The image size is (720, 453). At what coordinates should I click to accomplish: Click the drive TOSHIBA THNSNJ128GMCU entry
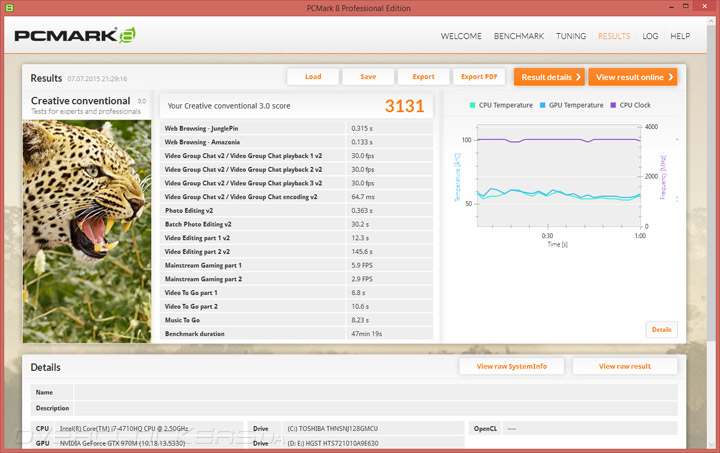(x=332, y=428)
